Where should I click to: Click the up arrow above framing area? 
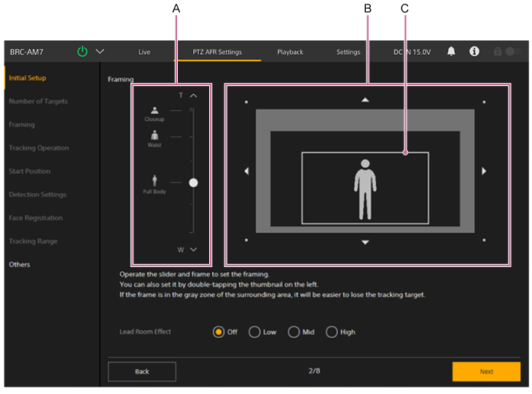tap(365, 99)
